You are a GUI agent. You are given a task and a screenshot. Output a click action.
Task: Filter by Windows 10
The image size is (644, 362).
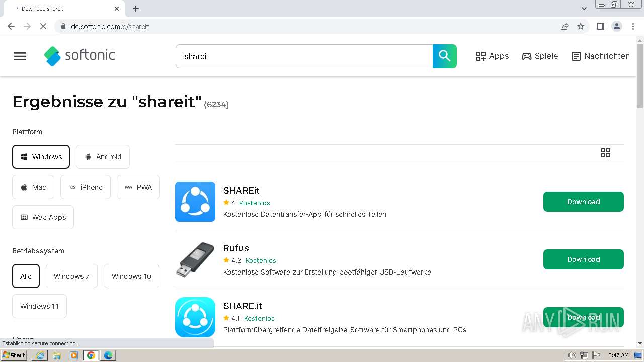[x=131, y=276]
